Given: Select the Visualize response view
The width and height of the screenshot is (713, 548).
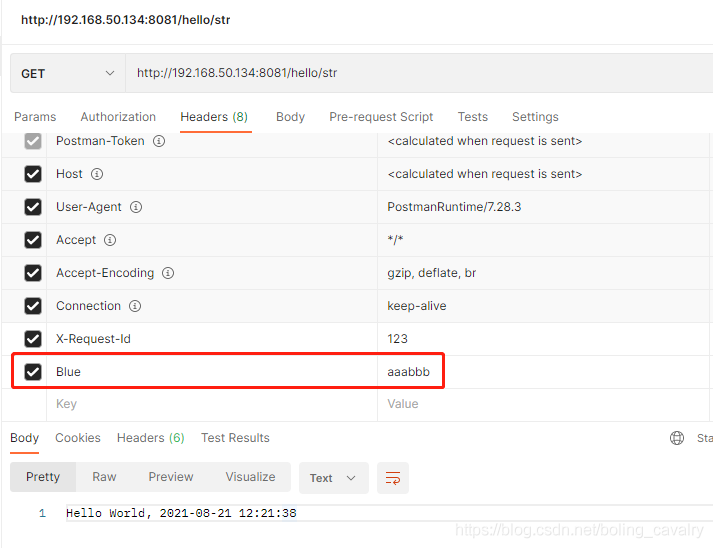Looking at the screenshot, I should point(251,477).
